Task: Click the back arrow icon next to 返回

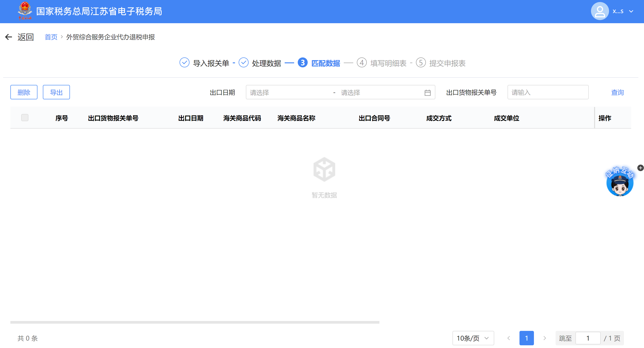Action: pyautogui.click(x=9, y=37)
